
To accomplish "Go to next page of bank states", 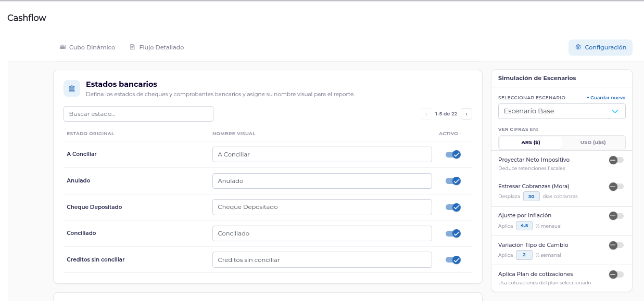I will [x=466, y=114].
